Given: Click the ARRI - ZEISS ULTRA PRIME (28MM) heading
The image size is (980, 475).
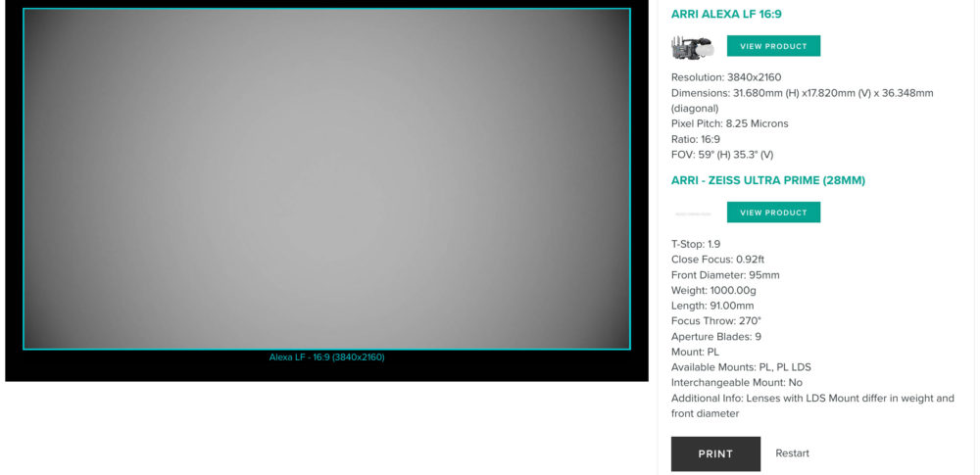Looking at the screenshot, I should 768,180.
